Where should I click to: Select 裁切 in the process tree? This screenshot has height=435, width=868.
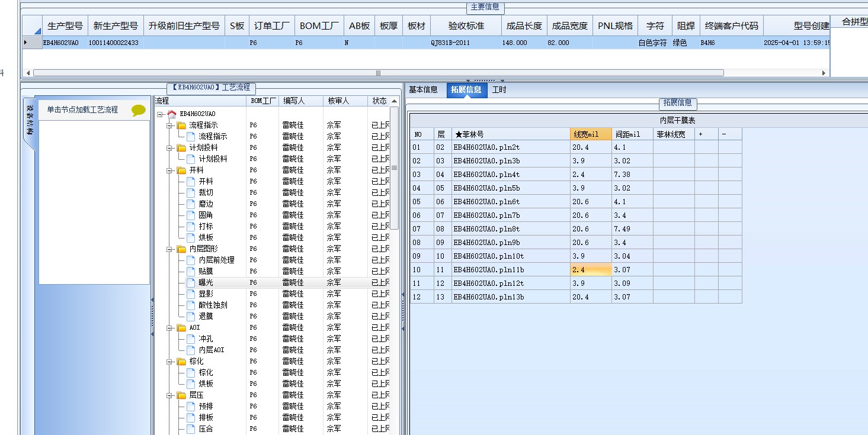coord(206,193)
